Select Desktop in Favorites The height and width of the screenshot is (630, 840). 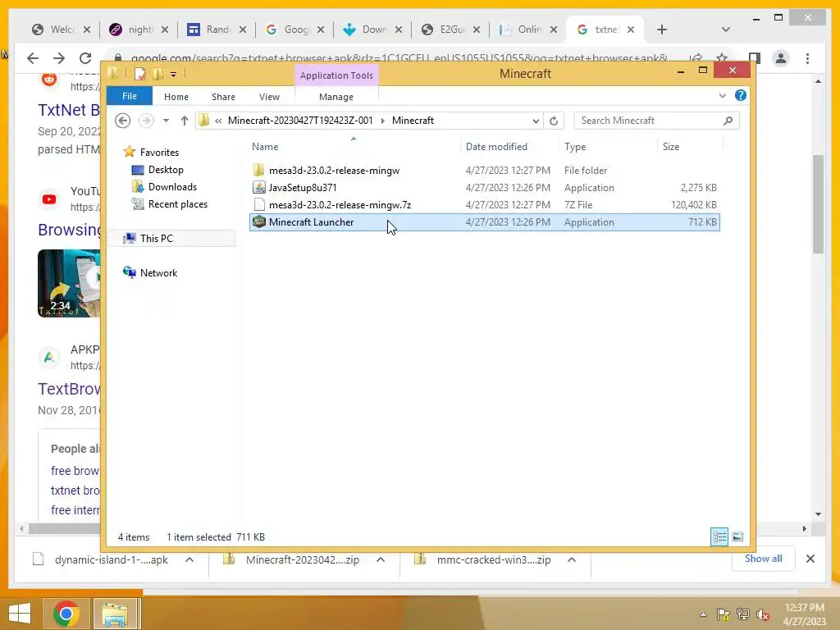tap(166, 170)
